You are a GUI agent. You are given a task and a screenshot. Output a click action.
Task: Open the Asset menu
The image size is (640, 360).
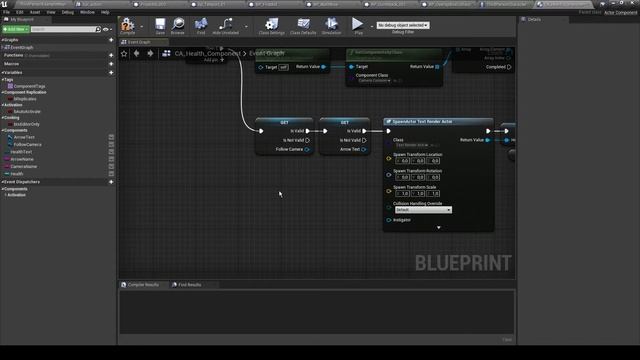35,12
